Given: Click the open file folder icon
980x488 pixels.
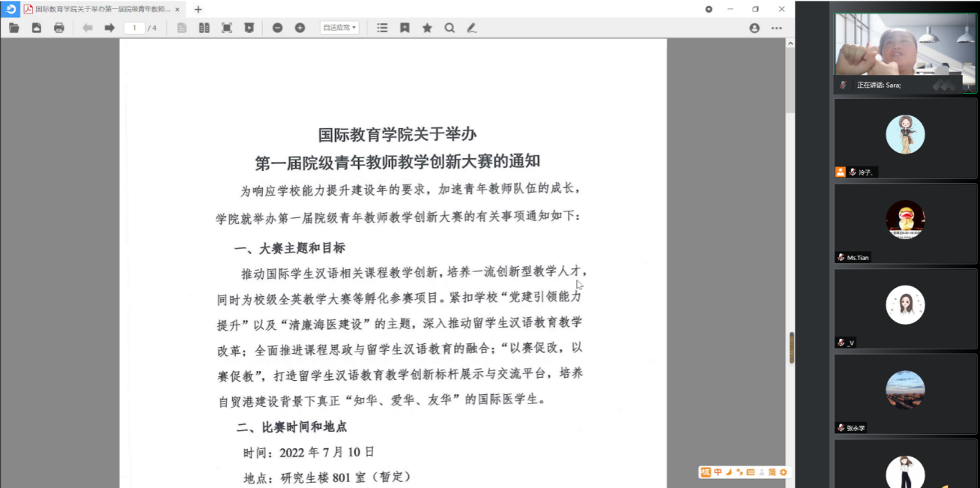Looking at the screenshot, I should (x=13, y=28).
